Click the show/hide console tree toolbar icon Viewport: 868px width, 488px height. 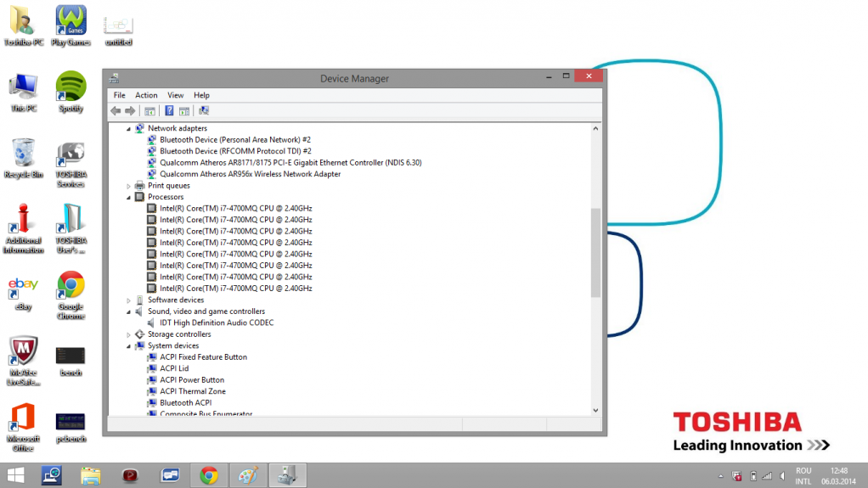(x=149, y=110)
